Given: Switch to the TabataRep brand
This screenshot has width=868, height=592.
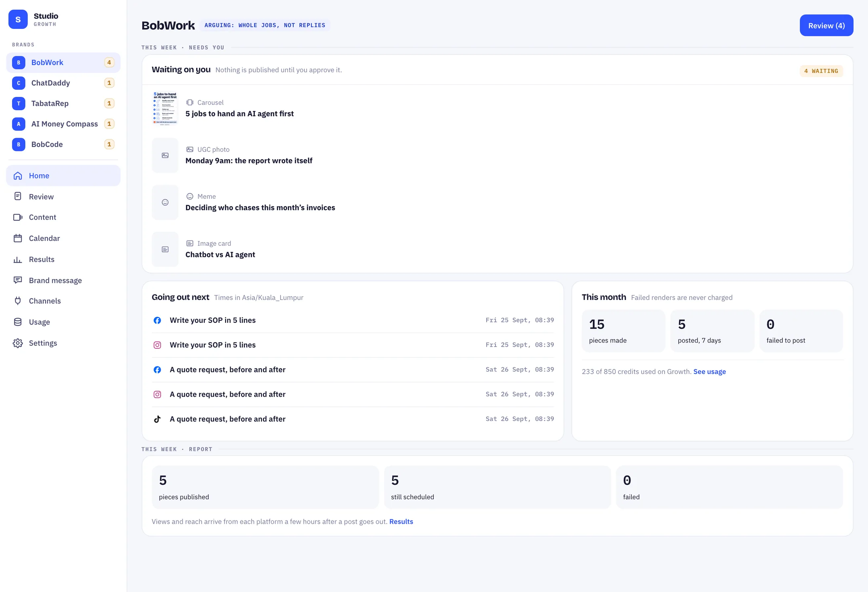Looking at the screenshot, I should click(63, 104).
